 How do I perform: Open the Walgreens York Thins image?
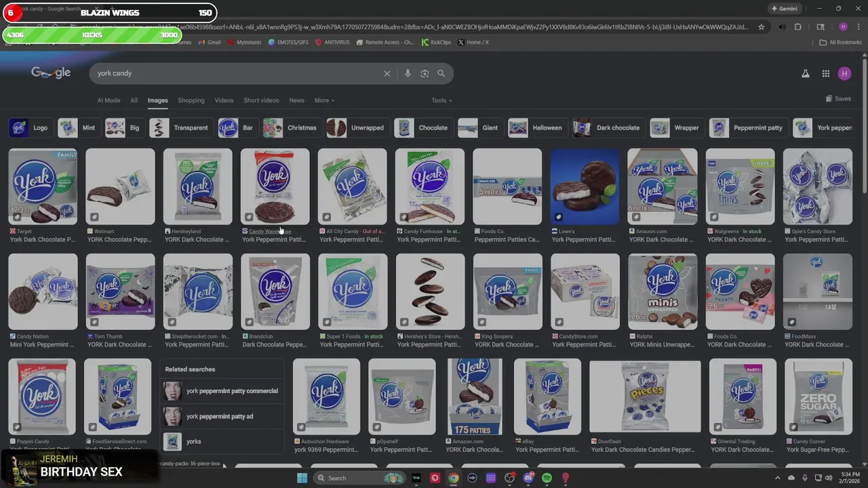click(740, 186)
